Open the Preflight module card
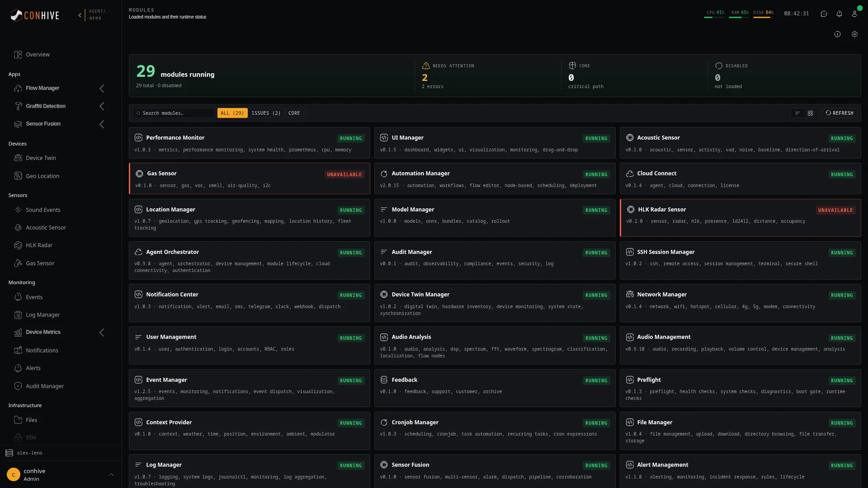The height and width of the screenshot is (488, 868). [741, 388]
